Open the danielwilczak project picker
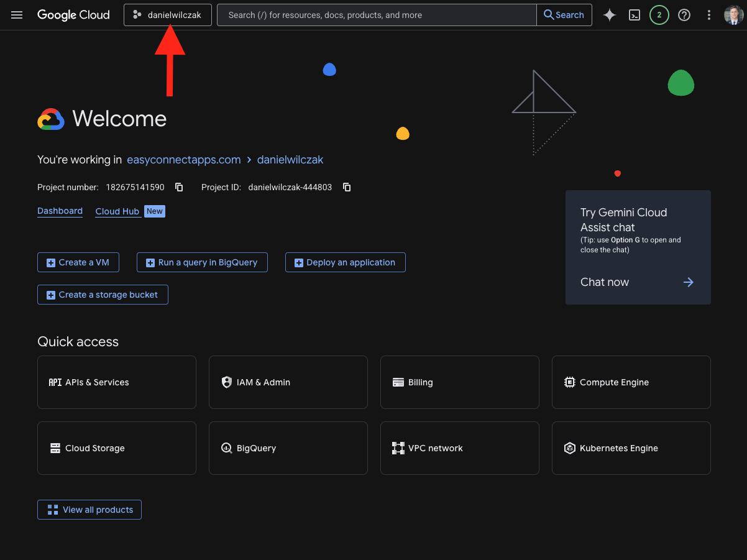Image resolution: width=747 pixels, height=560 pixels. coord(168,15)
